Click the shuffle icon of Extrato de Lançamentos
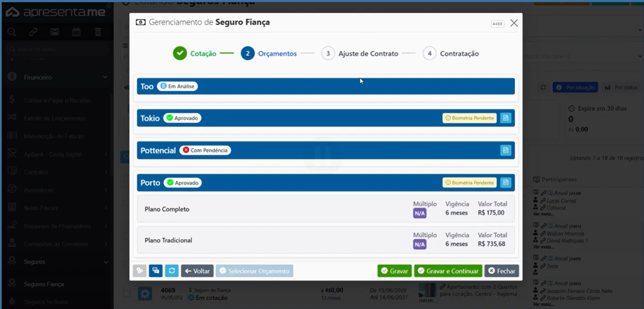 [x=12, y=118]
